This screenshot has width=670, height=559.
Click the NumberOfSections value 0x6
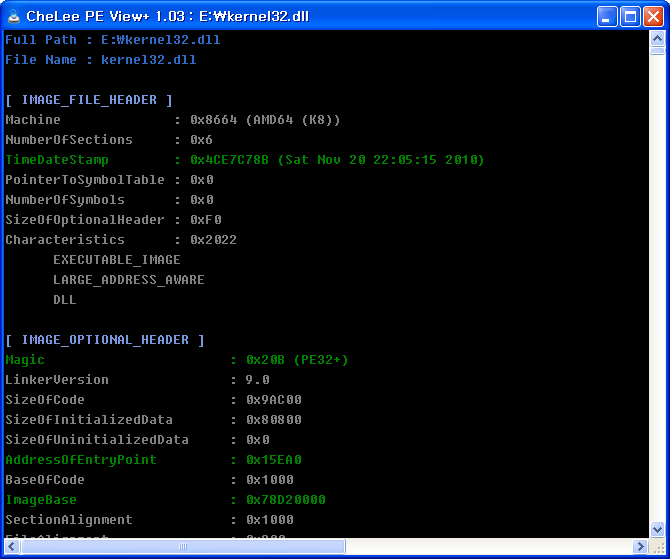coord(201,140)
